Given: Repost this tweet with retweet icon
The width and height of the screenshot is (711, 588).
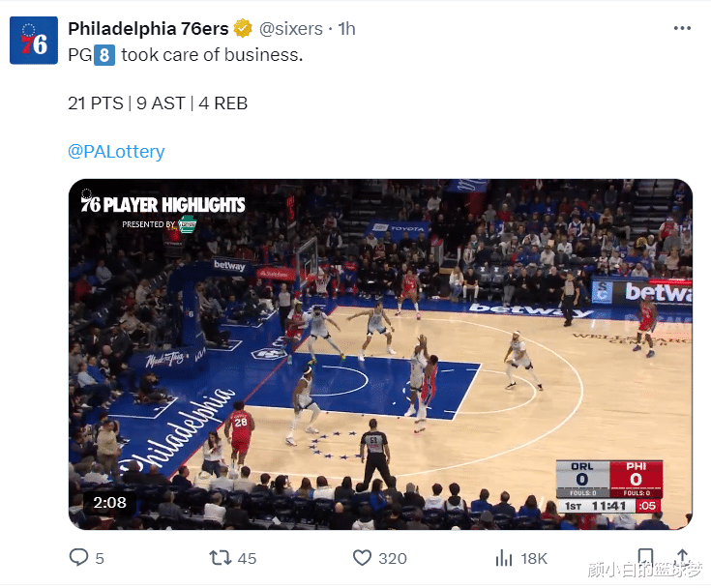Looking at the screenshot, I should click(221, 558).
